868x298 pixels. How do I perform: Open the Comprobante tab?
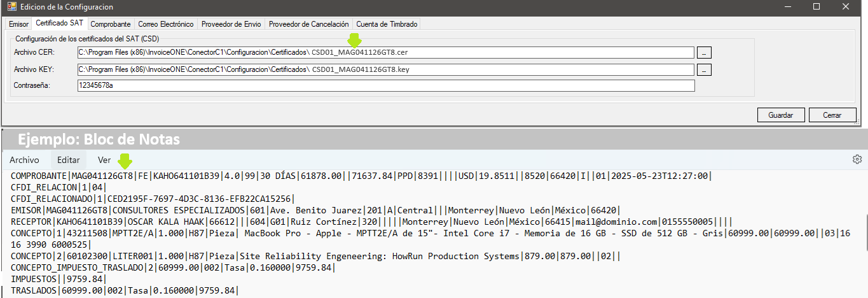pos(111,24)
